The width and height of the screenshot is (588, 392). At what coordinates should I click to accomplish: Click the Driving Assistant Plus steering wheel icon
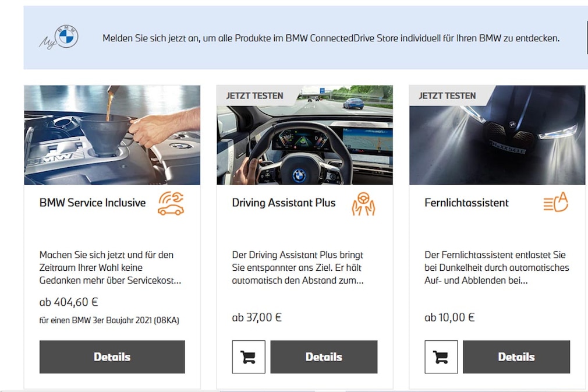363,204
